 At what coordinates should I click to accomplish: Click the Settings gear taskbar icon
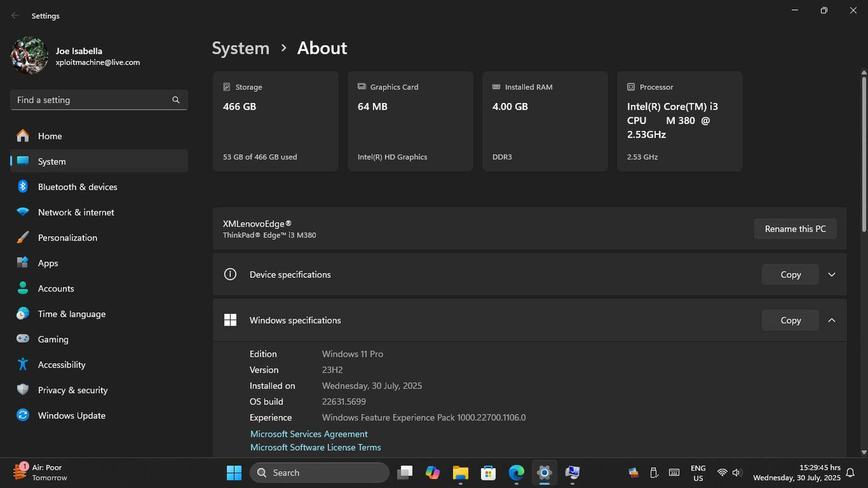point(544,472)
